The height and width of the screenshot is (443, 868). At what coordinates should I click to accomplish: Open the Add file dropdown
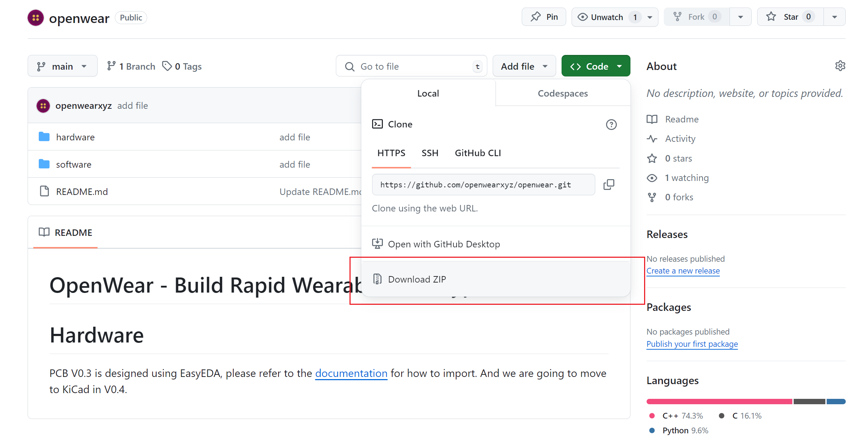click(524, 66)
